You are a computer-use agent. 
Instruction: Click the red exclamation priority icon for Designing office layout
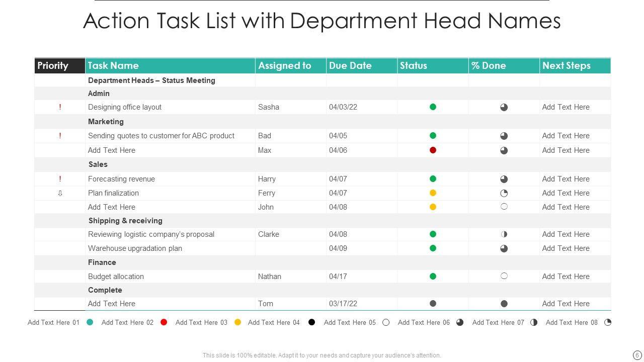point(60,107)
